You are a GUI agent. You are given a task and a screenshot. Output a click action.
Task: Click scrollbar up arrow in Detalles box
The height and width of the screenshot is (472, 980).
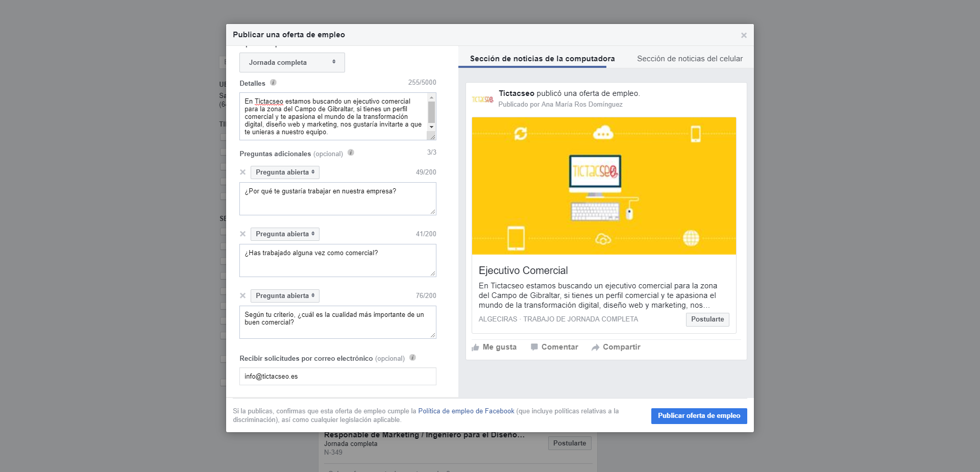pos(432,97)
